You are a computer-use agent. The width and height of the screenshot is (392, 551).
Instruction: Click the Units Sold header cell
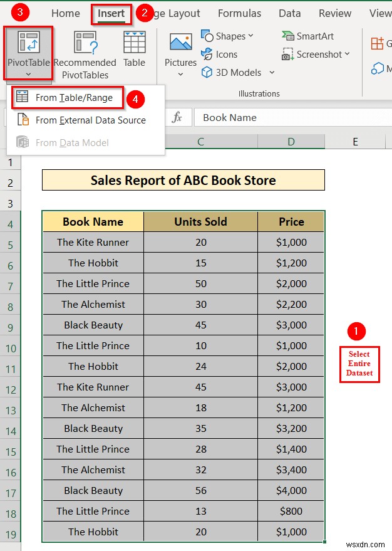[200, 222]
